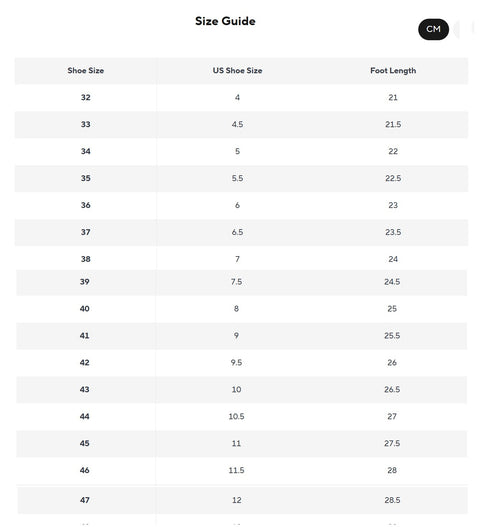The width and height of the screenshot is (480, 527).
Task: Click the US Shoe Size column header
Action: click(237, 71)
